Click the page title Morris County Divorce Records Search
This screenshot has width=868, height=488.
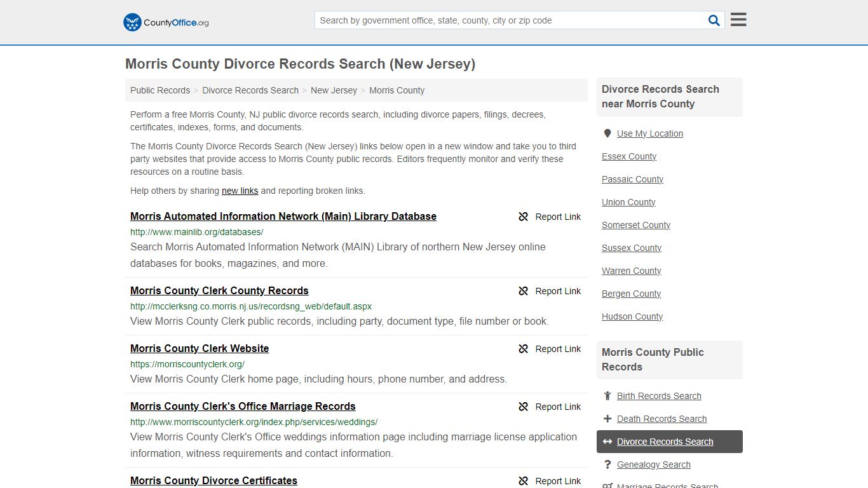(300, 64)
